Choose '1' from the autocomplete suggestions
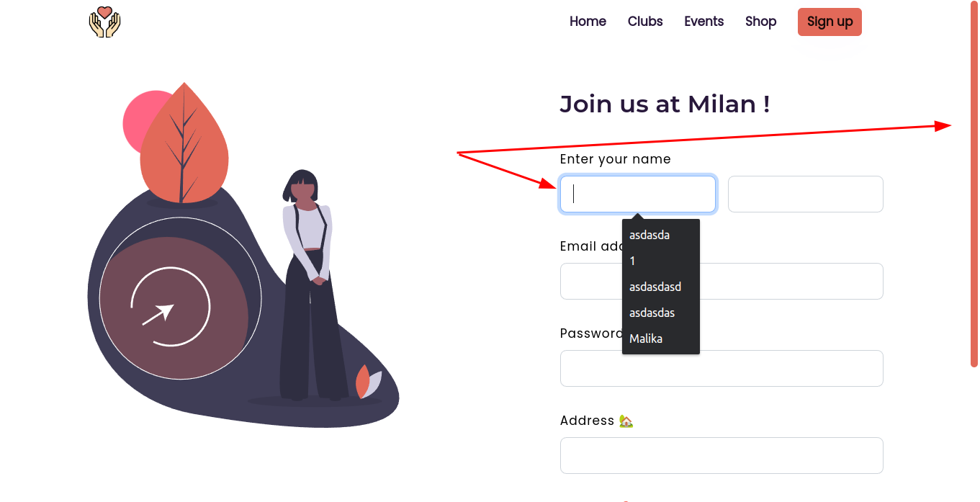 631,261
